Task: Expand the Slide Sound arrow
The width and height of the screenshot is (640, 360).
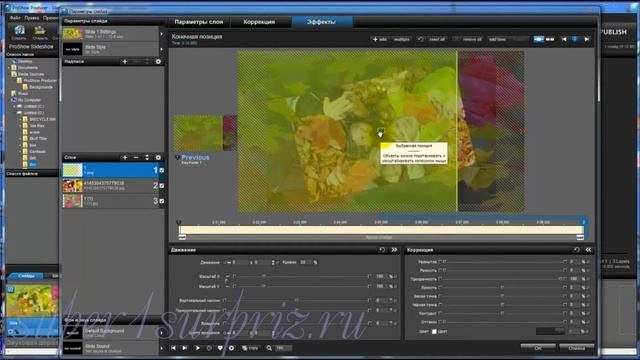Action: [162, 348]
